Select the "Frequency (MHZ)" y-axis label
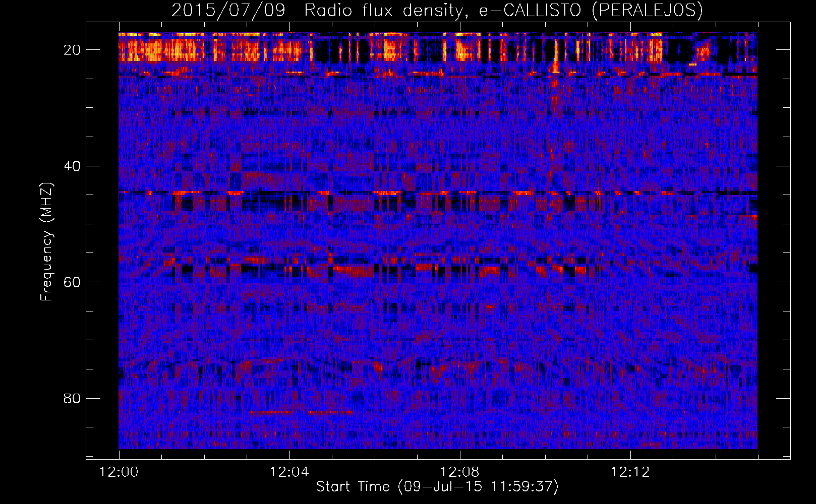Screen dimensions: 816x504 click(46, 242)
